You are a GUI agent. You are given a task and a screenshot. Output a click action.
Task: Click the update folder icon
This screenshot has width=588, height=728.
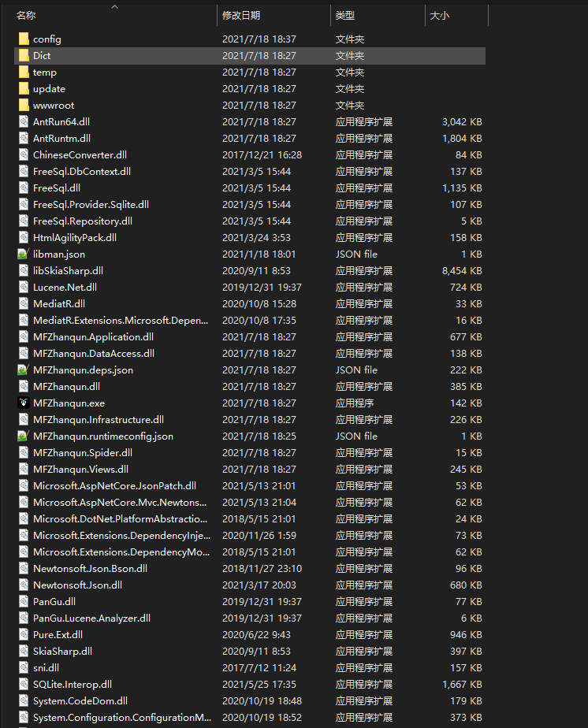click(24, 89)
